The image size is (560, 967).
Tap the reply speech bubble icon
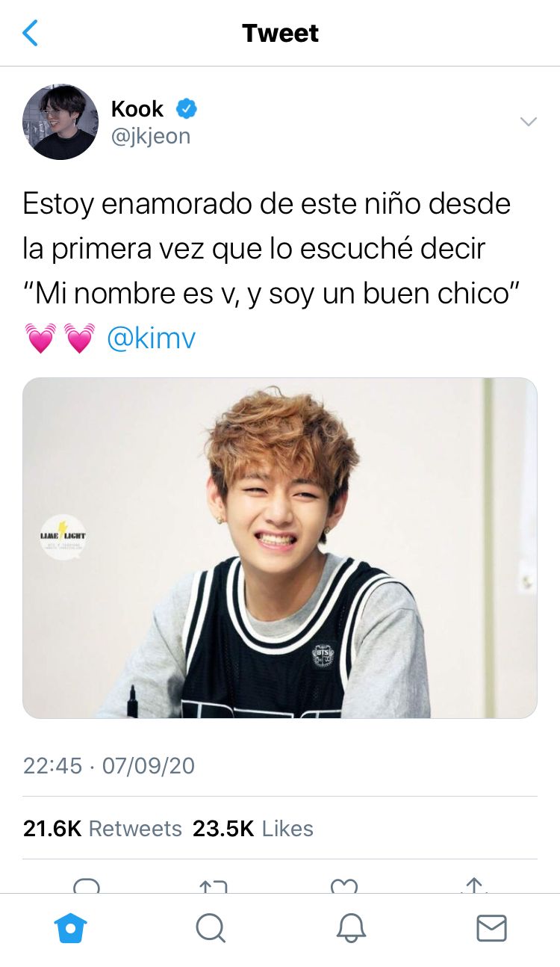coord(87,887)
